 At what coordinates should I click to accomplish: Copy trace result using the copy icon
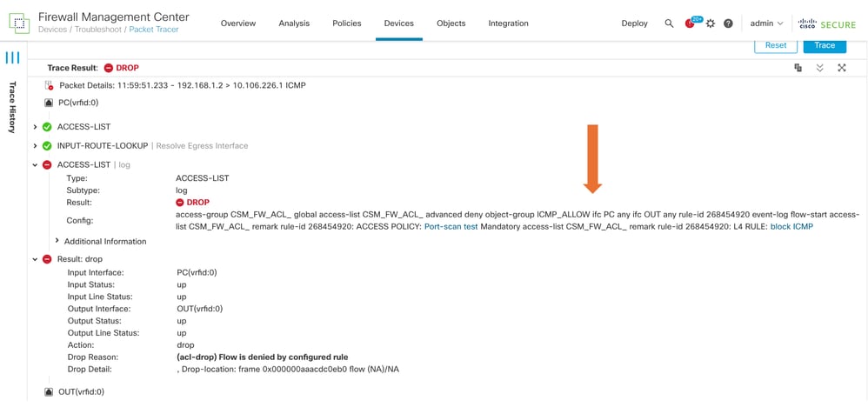798,68
